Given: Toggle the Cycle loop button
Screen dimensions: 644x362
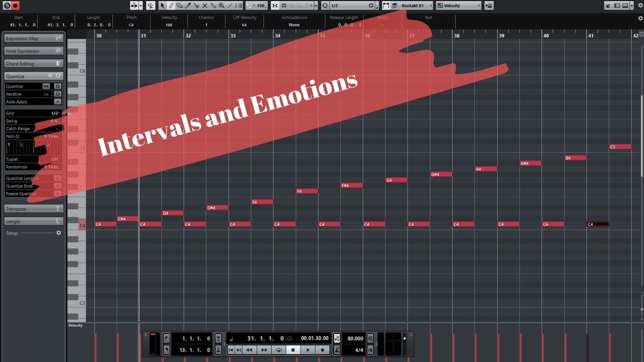Looking at the screenshot, I should pyautogui.click(x=279, y=350).
